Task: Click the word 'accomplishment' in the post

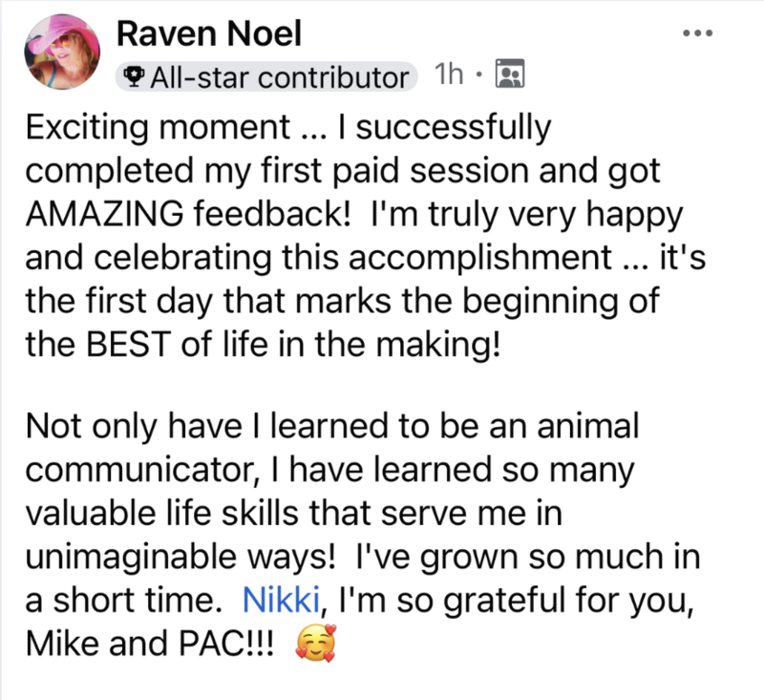Action: pyautogui.click(x=480, y=257)
